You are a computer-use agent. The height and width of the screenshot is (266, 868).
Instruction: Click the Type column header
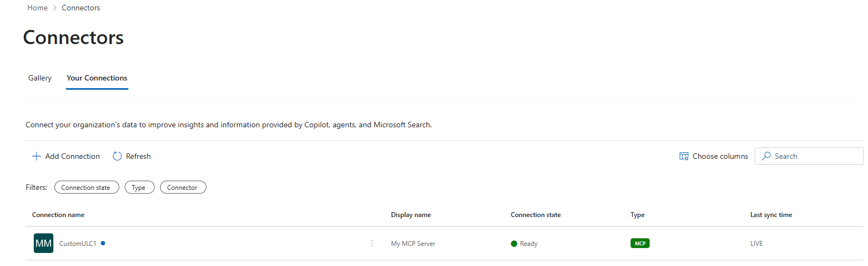click(638, 215)
